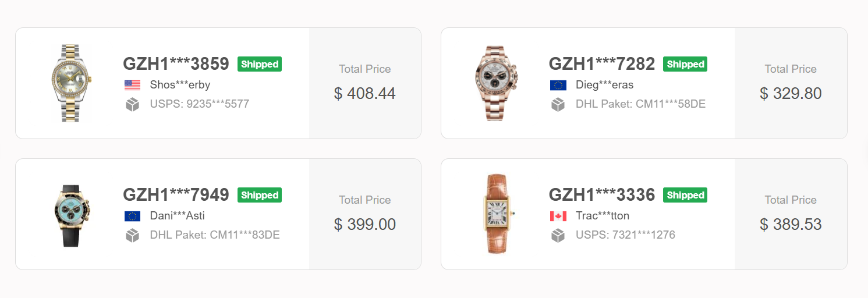Click the Shipped badge on order GZH1***7949
The image size is (868, 298).
(x=259, y=195)
